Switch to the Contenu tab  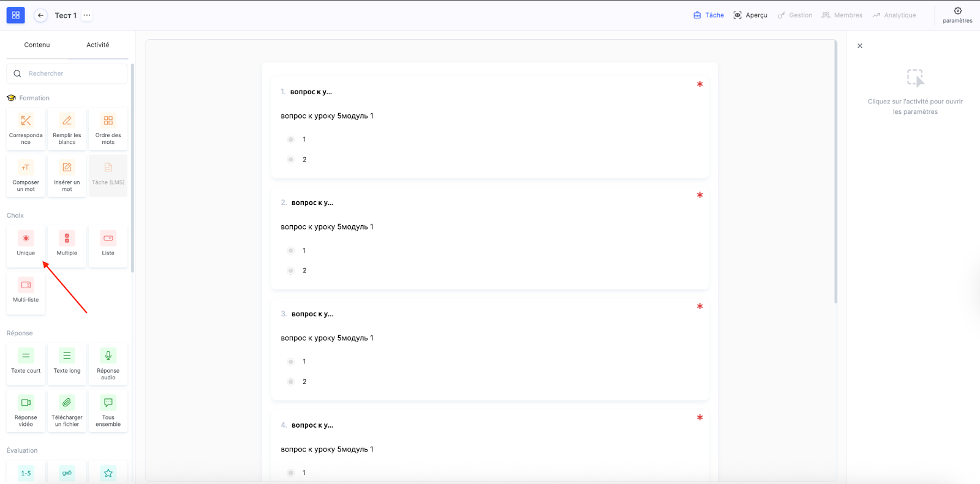pyautogui.click(x=37, y=45)
